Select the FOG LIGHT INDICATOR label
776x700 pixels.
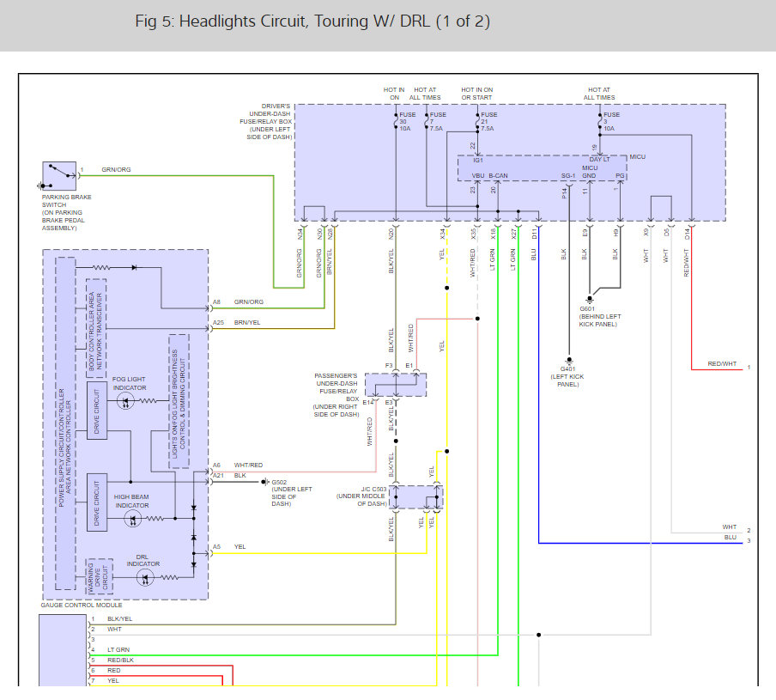pyautogui.click(x=129, y=383)
